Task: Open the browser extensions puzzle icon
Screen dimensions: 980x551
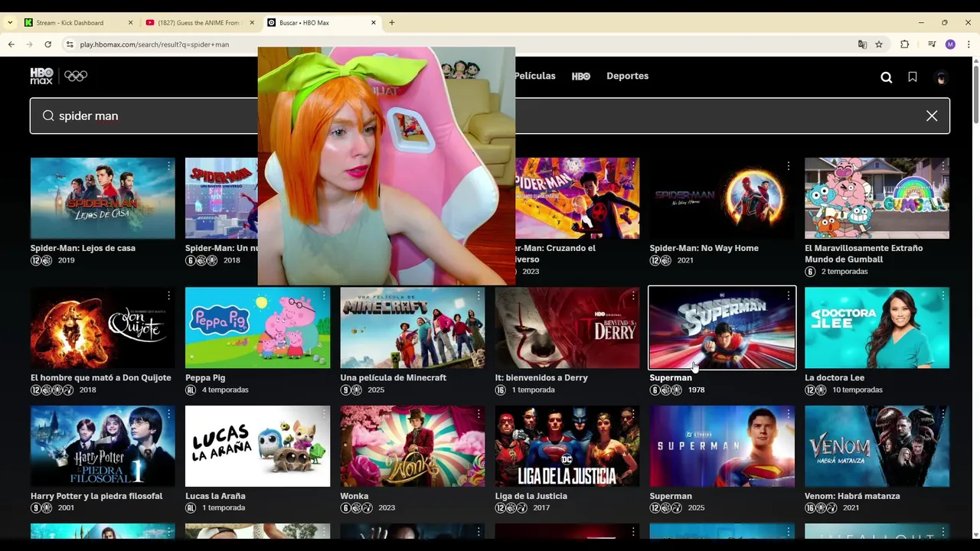Action: click(904, 44)
